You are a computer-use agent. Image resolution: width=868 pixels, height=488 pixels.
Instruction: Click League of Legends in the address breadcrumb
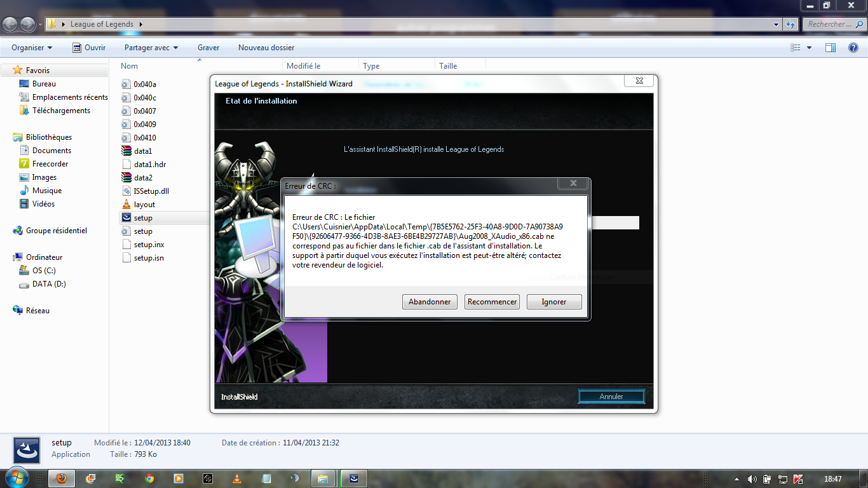click(102, 24)
